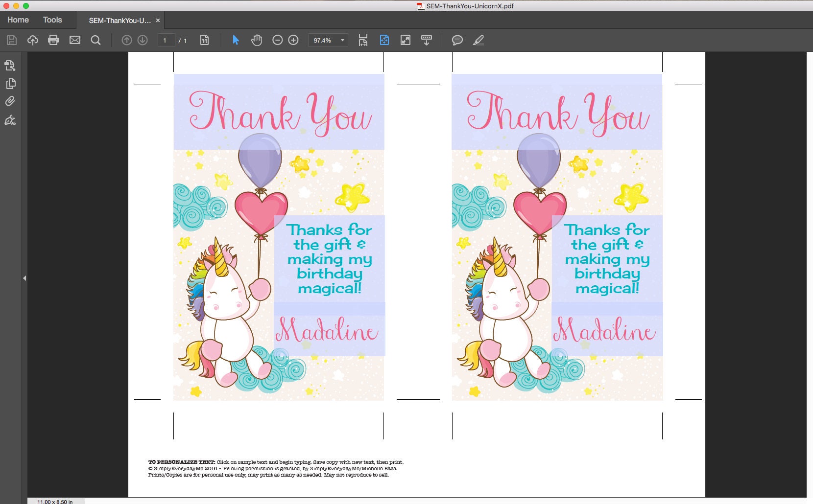813x504 pixels.
Task: Edit left card's birthday message field
Action: [330, 259]
